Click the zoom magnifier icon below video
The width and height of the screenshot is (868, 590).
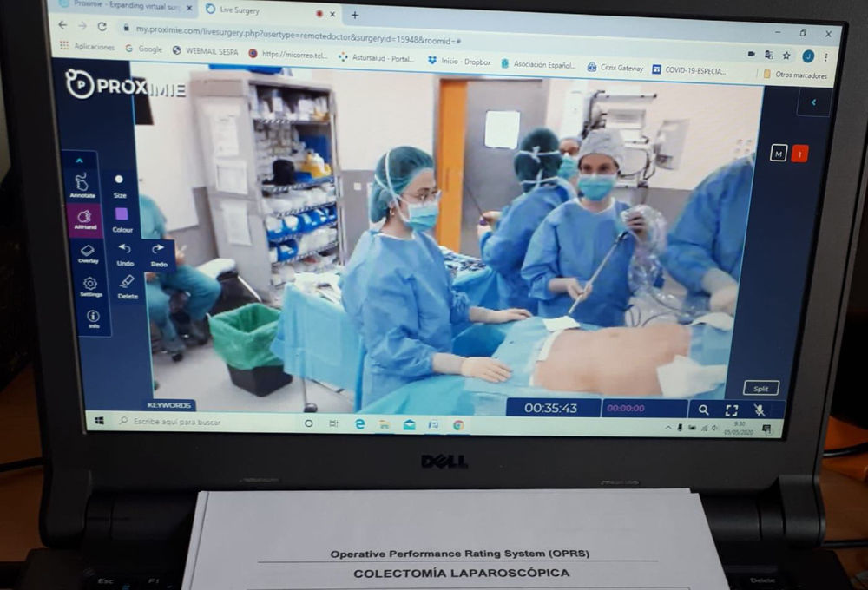703,410
